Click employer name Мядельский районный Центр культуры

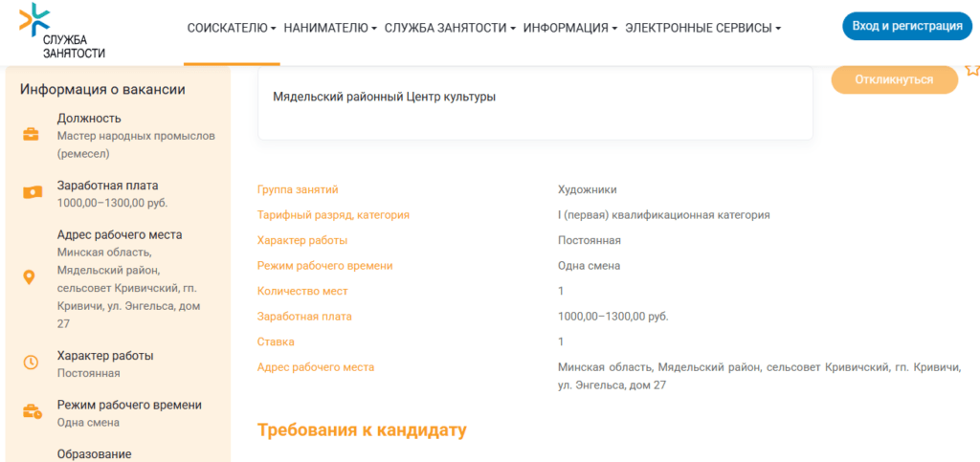click(384, 97)
